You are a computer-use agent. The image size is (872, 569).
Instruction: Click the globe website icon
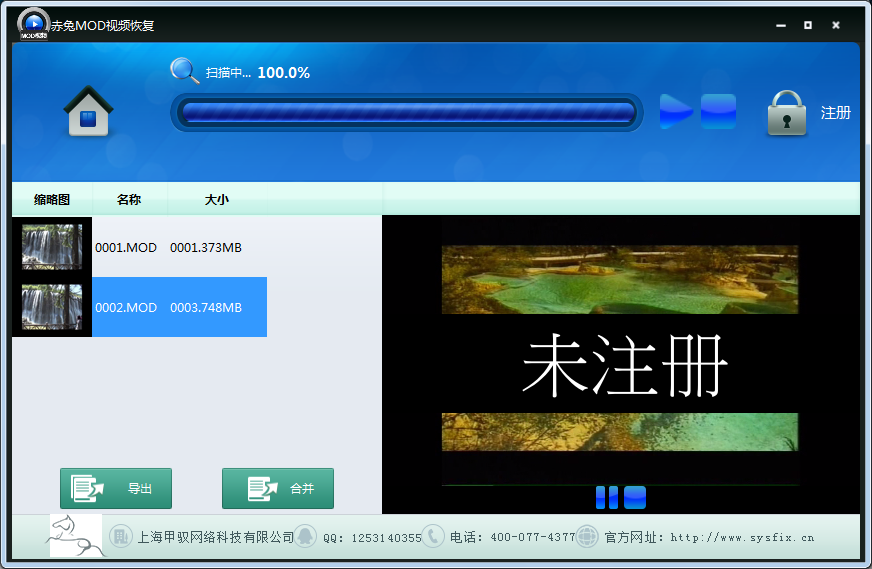tap(587, 536)
